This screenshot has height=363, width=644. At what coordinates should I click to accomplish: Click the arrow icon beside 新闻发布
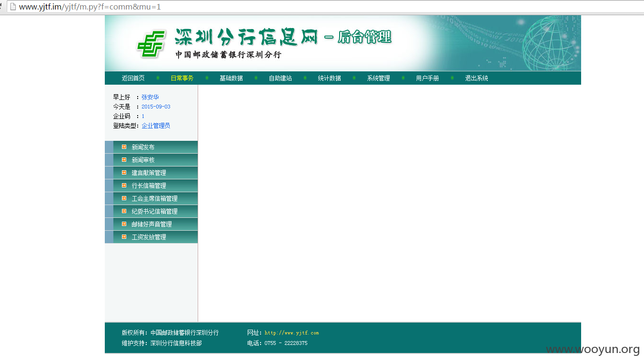click(x=124, y=147)
